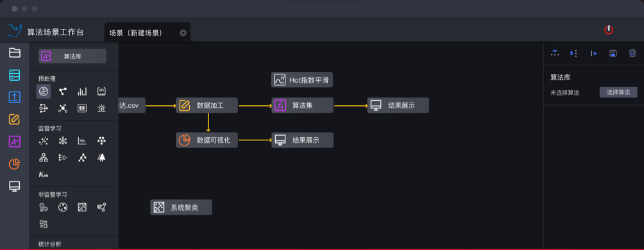Select the 系统聚类 node

(x=181, y=207)
